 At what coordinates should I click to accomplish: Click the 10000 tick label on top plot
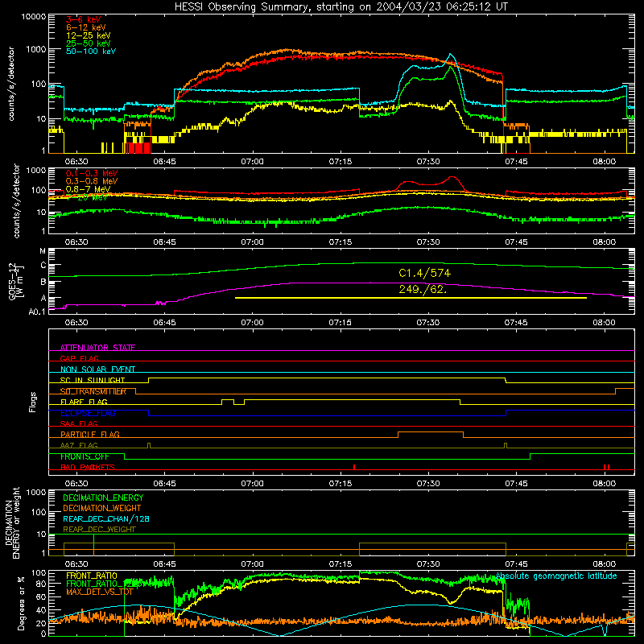[34, 17]
